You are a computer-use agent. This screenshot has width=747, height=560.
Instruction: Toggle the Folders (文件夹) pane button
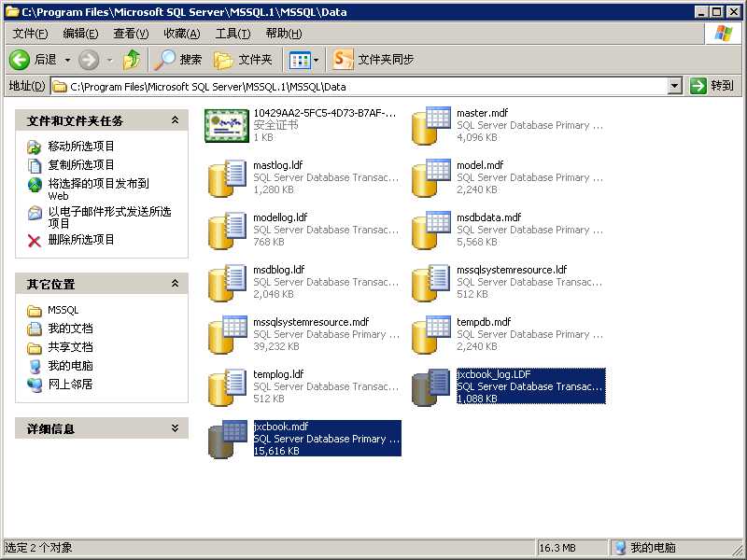pyautogui.click(x=243, y=60)
